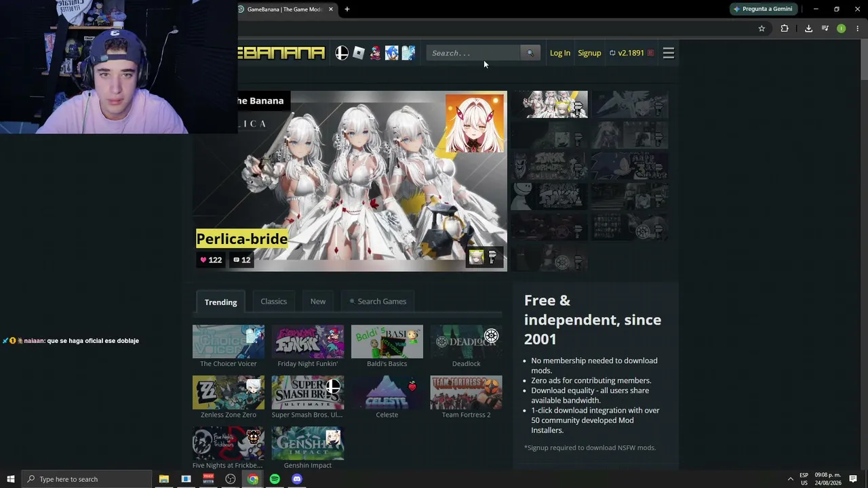Open the Friday Night Funkin' header icon
Image resolution: width=868 pixels, height=488 pixels.
pos(375,53)
